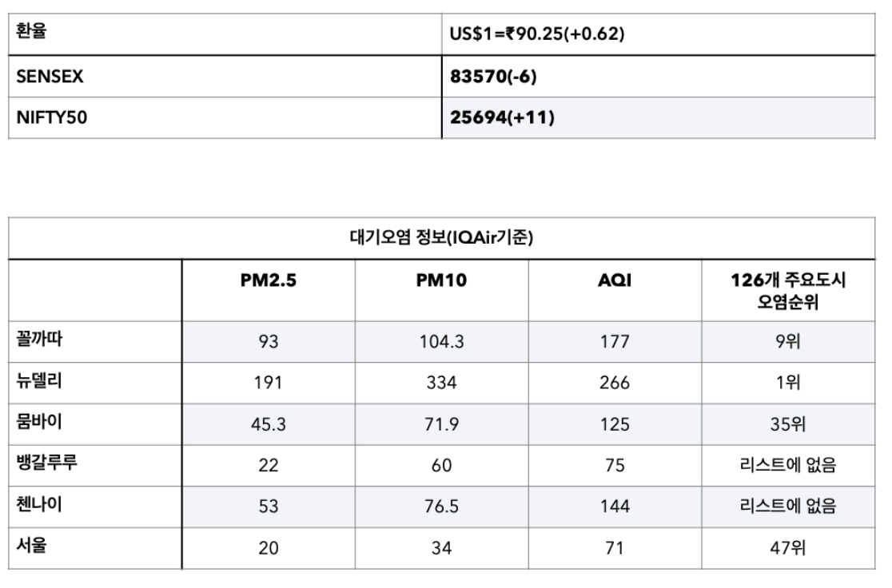This screenshot has width=892, height=588.
Task: Select the NIFTY50 value 25694(+11)
Action: pyautogui.click(x=502, y=117)
